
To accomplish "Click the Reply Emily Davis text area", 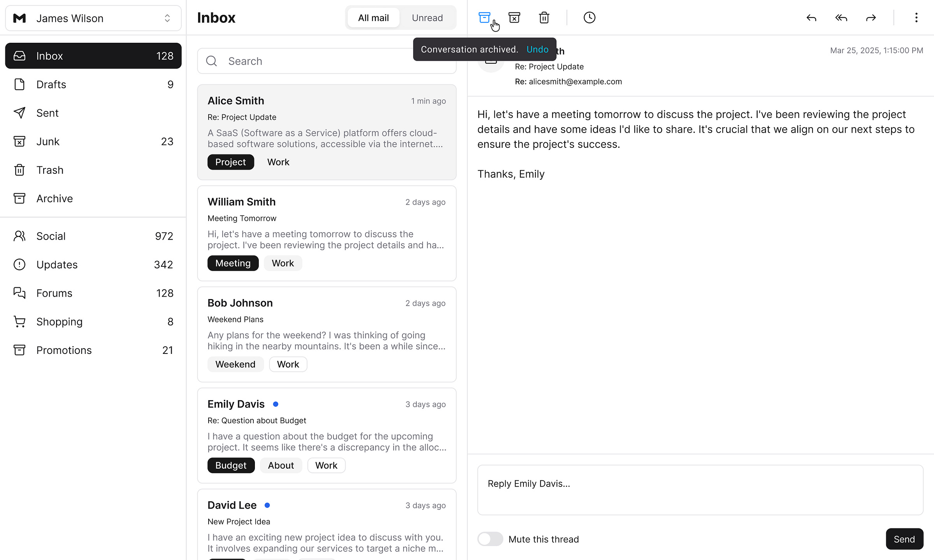I will tap(700, 490).
